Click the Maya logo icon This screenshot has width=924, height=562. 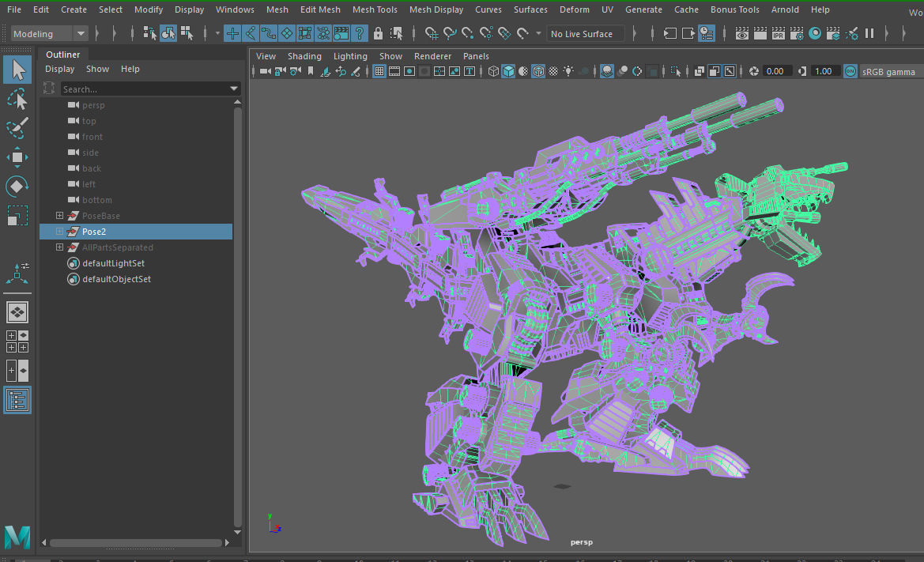click(x=17, y=537)
